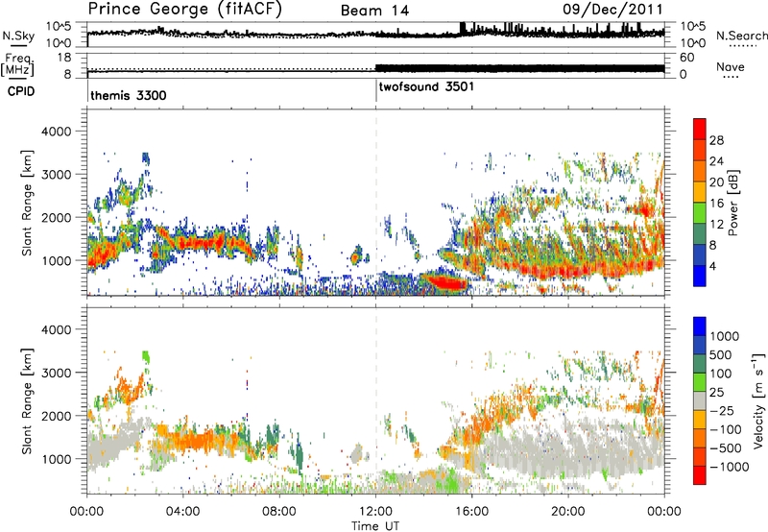This screenshot has height=532, width=768.
Task: Click the title 'Prince George (fitACF)'
Action: (x=185, y=10)
